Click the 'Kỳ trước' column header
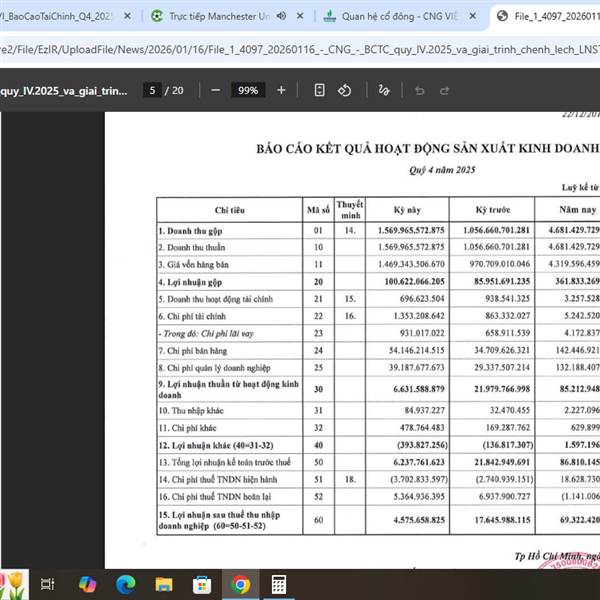The height and width of the screenshot is (600, 600). 493,210
